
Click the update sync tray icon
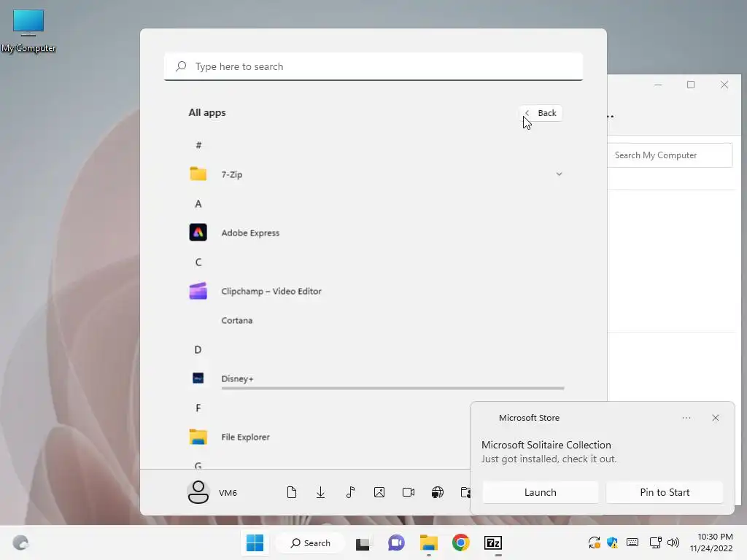click(x=594, y=542)
